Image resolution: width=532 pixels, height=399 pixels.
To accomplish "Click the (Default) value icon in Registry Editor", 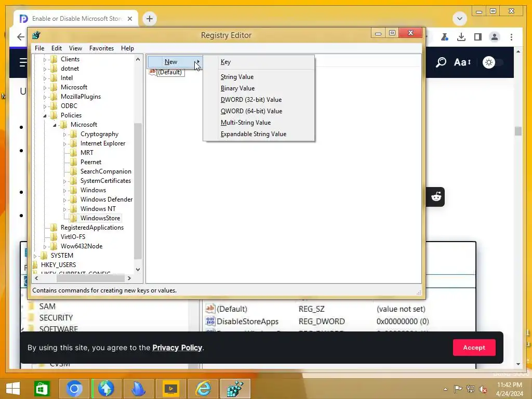I will point(153,72).
